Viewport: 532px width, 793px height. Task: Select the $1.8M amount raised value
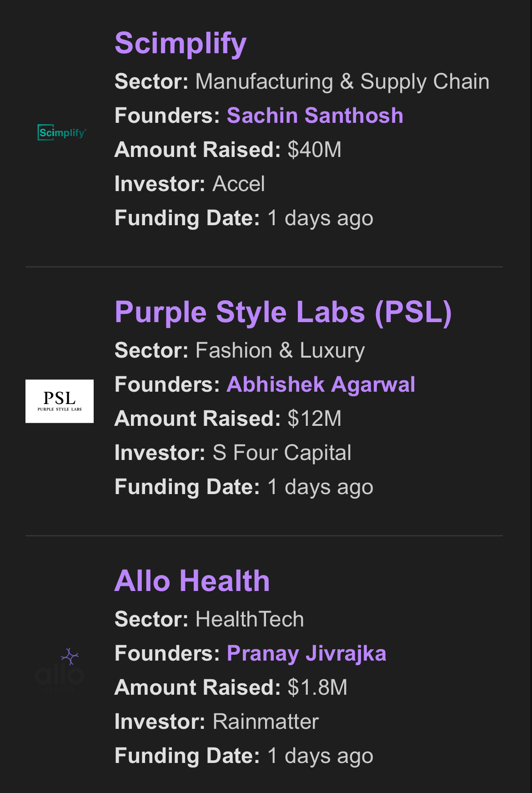point(317,687)
